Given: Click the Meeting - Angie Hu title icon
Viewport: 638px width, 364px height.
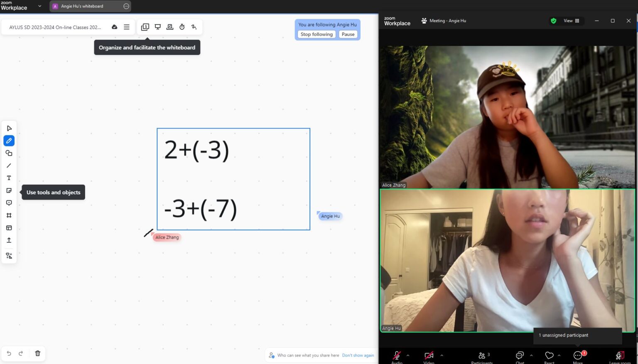Looking at the screenshot, I should [x=424, y=21].
